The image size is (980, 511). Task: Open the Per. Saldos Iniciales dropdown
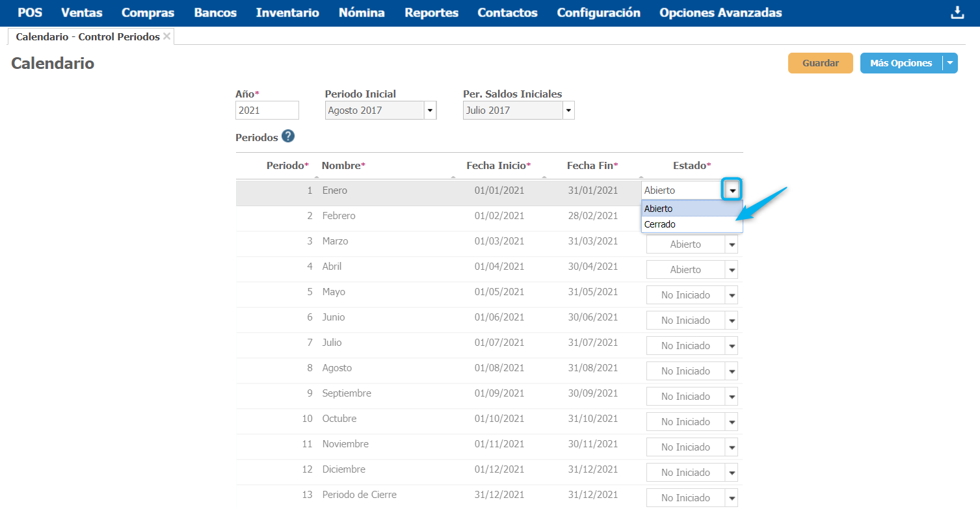(x=568, y=111)
